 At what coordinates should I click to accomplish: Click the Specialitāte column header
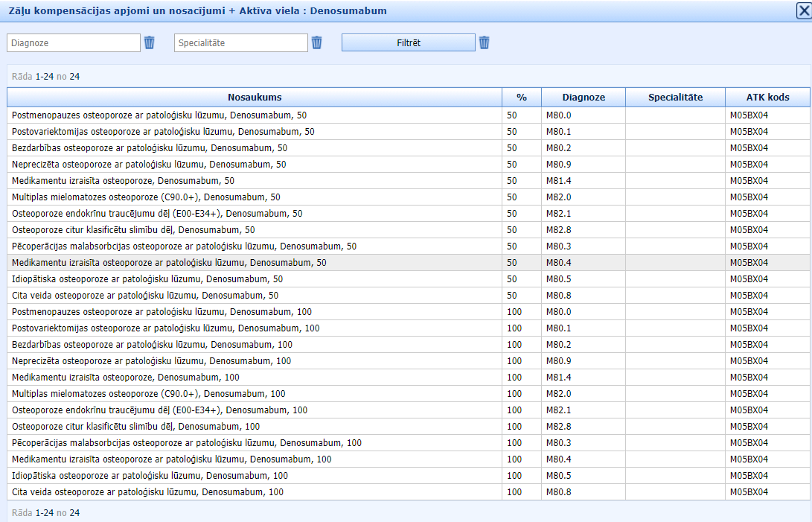[x=675, y=98]
